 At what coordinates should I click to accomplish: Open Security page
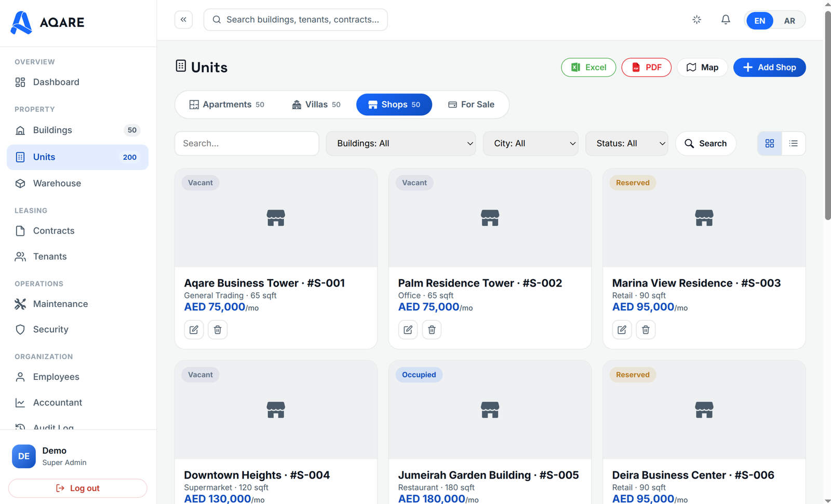[x=77, y=329]
